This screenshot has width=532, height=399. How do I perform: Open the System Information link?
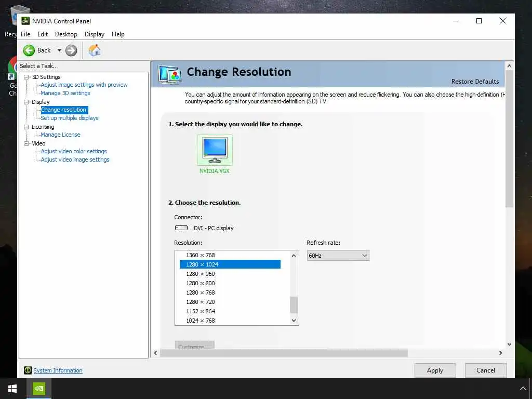coord(58,370)
